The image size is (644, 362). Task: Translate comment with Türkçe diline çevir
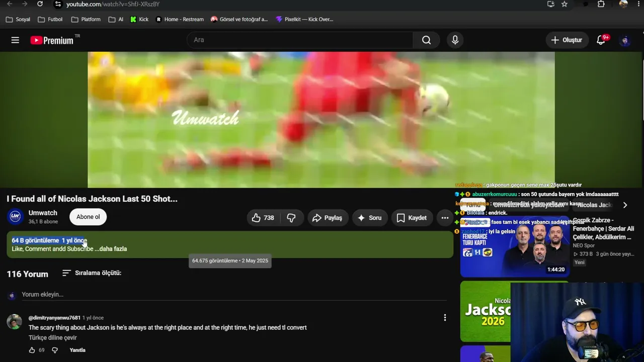pos(53,338)
